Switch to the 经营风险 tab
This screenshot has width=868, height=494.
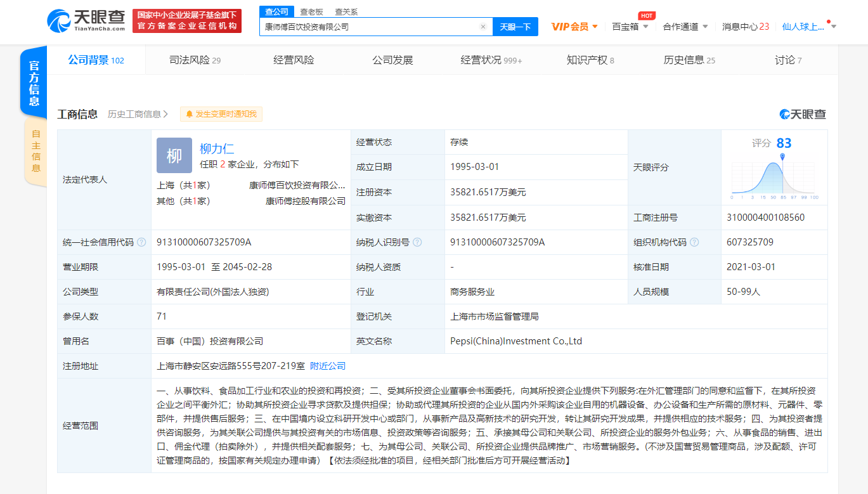pos(294,60)
